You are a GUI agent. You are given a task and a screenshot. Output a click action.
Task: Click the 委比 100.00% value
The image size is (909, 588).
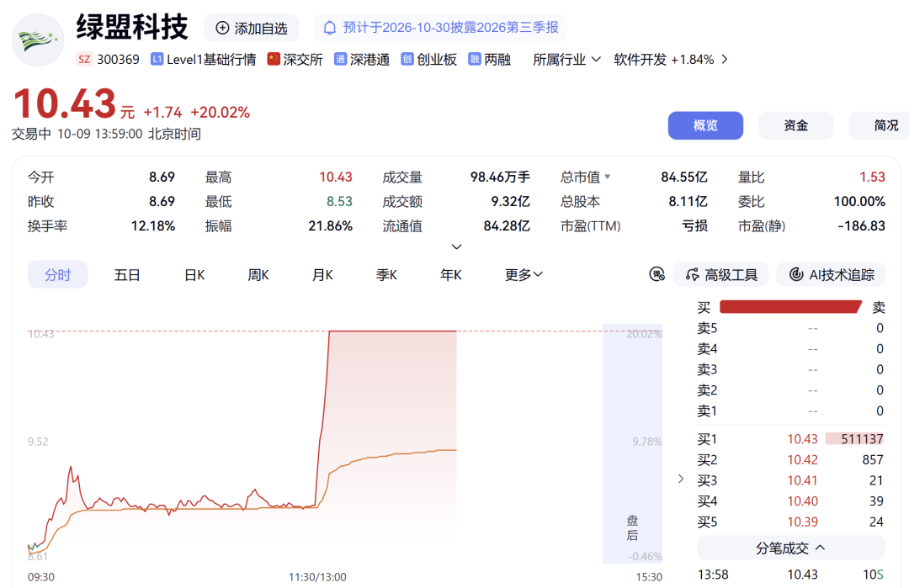point(859,201)
